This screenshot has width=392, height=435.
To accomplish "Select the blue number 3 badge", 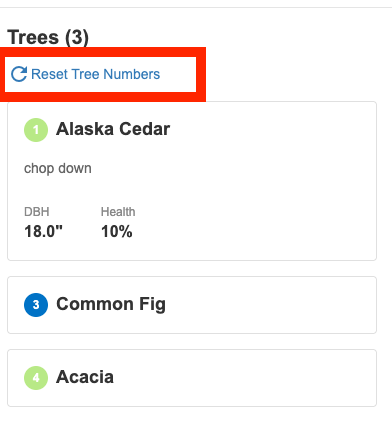I will [x=36, y=305].
